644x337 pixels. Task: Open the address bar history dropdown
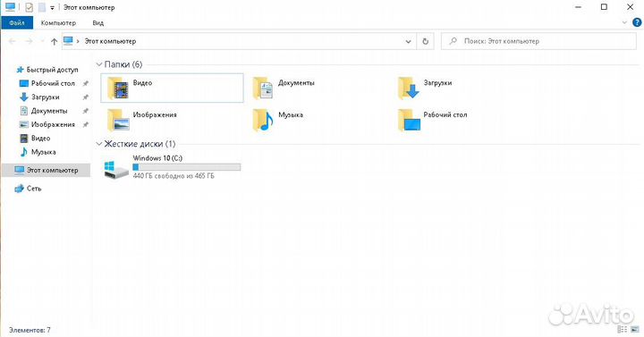[408, 41]
